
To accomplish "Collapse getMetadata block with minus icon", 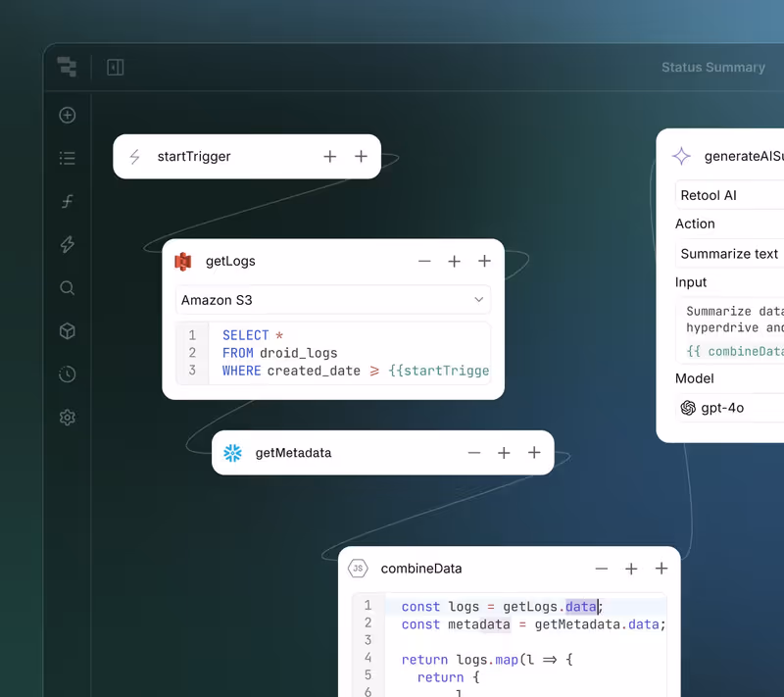I will coord(474,453).
